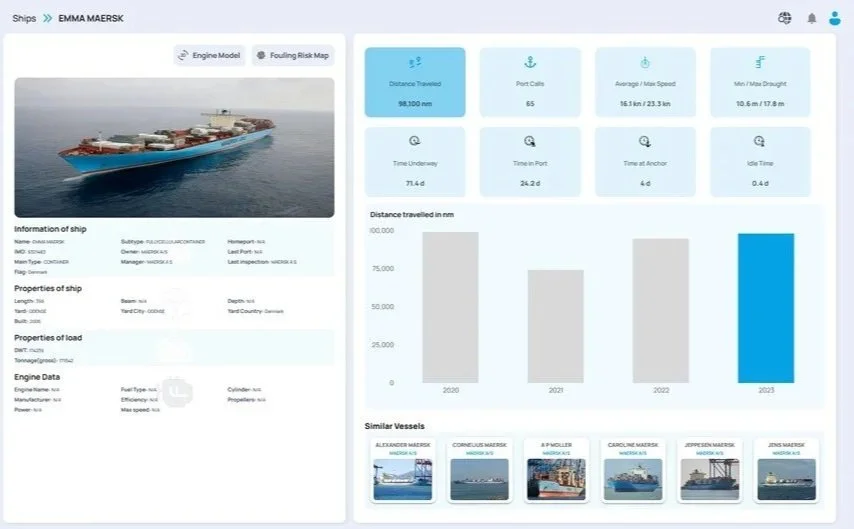Open JEPPESEN MAERSK similar vessel card
Screen dimensions: 854x529
point(710,470)
